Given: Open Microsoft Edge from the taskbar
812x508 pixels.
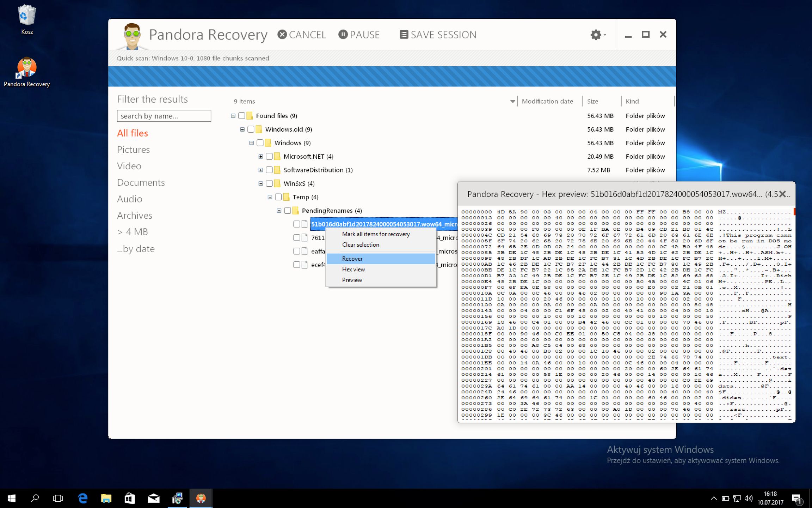Looking at the screenshot, I should point(83,498).
